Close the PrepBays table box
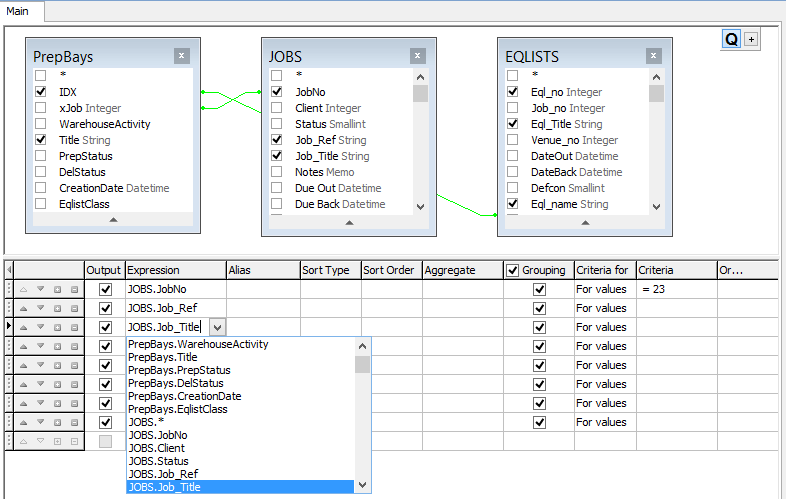 point(181,57)
